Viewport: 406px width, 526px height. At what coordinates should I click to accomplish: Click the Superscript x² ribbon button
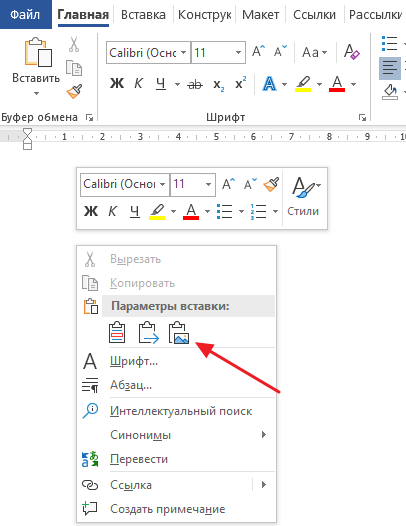(240, 84)
